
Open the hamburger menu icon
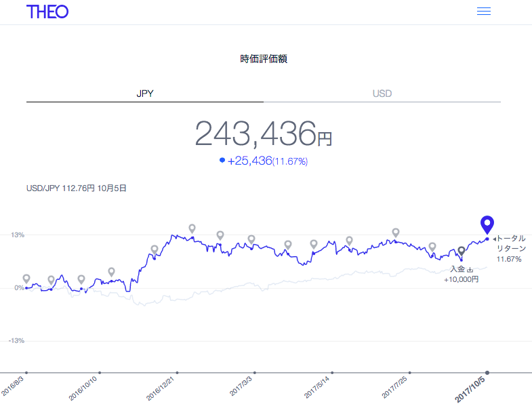pos(483,12)
